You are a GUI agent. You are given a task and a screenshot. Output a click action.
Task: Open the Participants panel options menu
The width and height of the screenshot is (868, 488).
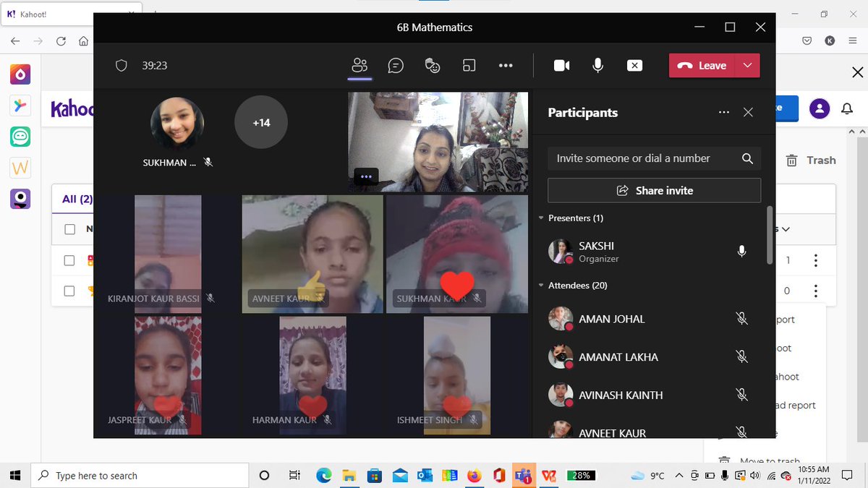tap(724, 112)
